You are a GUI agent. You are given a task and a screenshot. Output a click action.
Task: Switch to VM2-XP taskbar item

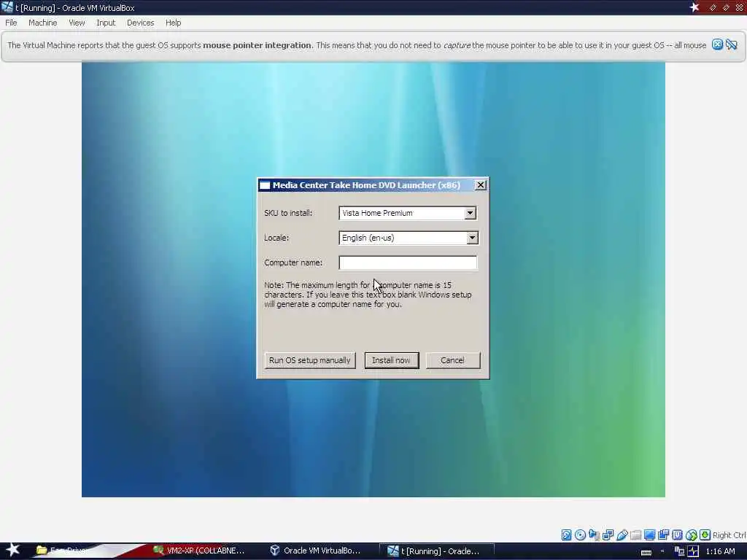[x=199, y=551]
